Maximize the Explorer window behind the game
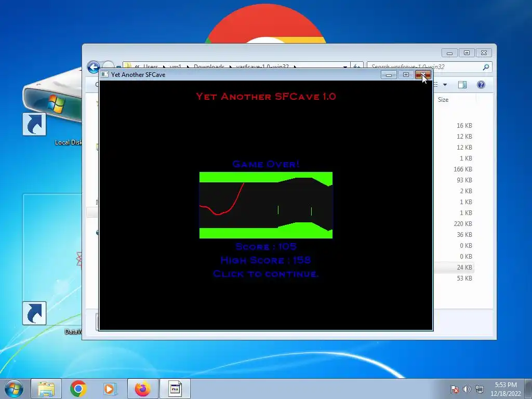 tap(467, 53)
